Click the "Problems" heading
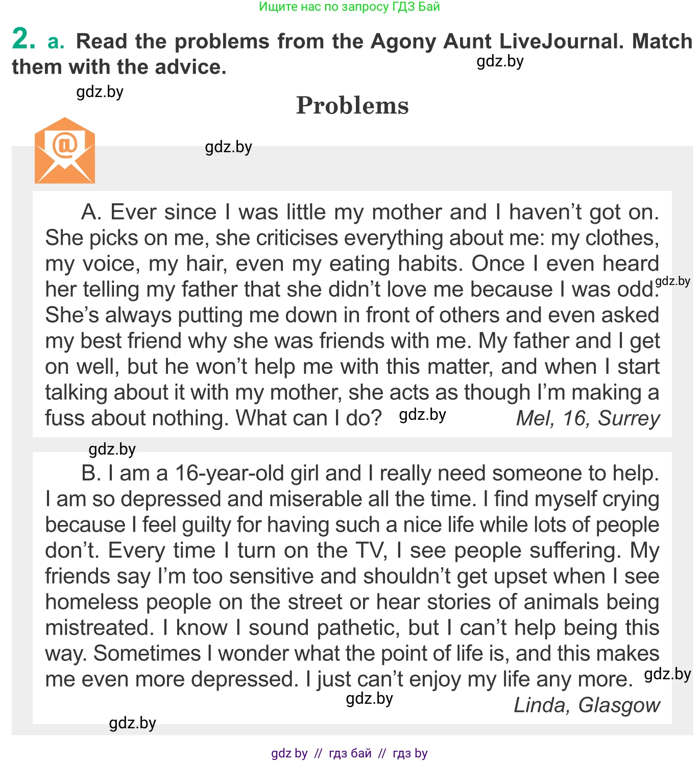Image resolution: width=700 pixels, height=762 pixels. (x=352, y=106)
